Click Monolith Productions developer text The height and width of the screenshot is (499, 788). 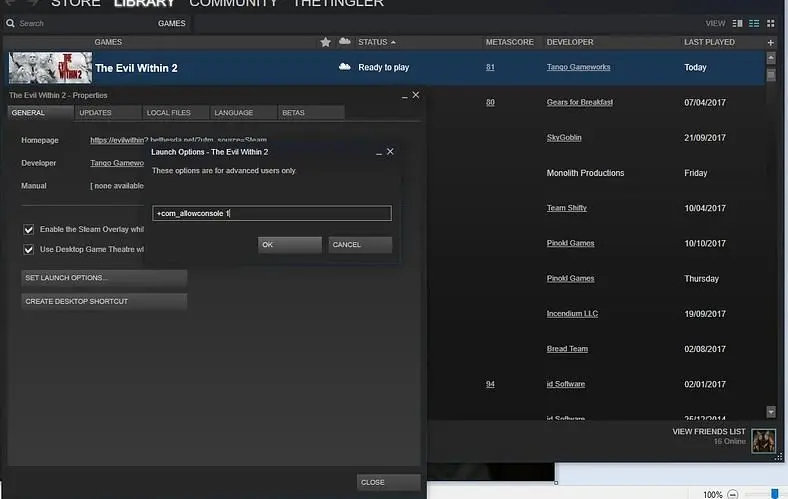pos(585,173)
